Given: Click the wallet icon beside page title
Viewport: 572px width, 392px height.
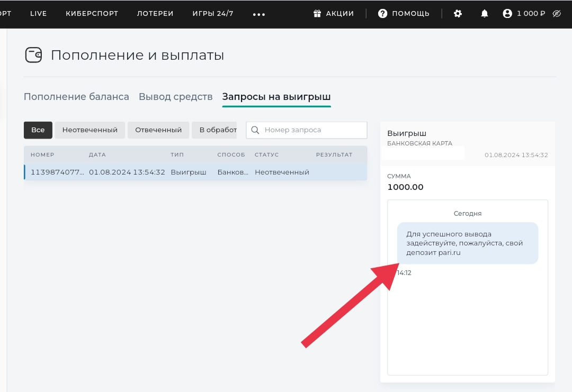Looking at the screenshot, I should [33, 55].
